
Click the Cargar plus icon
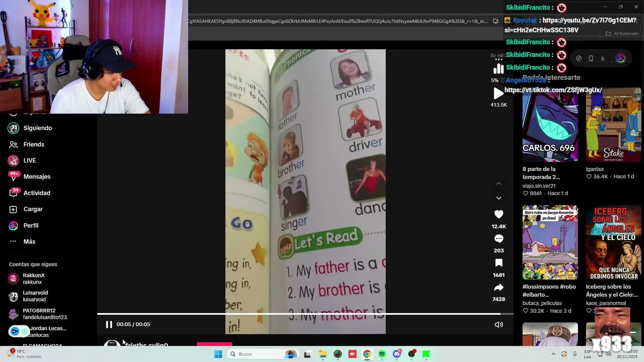[13, 209]
